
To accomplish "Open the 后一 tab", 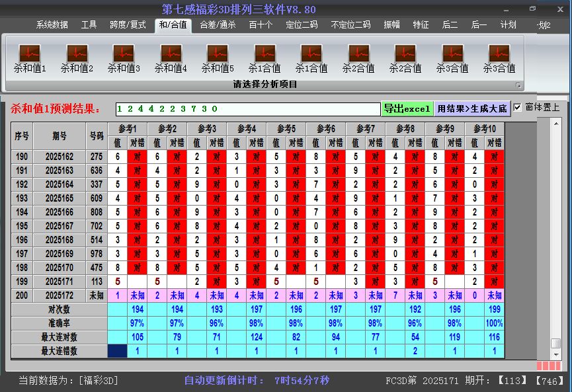I will coord(479,25).
